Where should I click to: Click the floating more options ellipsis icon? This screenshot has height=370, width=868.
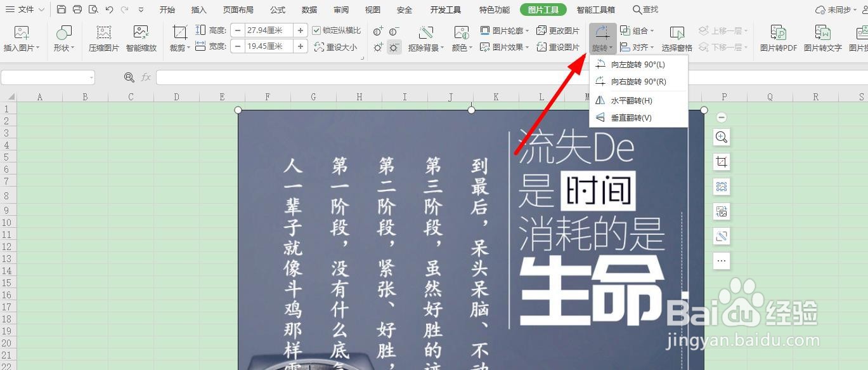click(722, 261)
